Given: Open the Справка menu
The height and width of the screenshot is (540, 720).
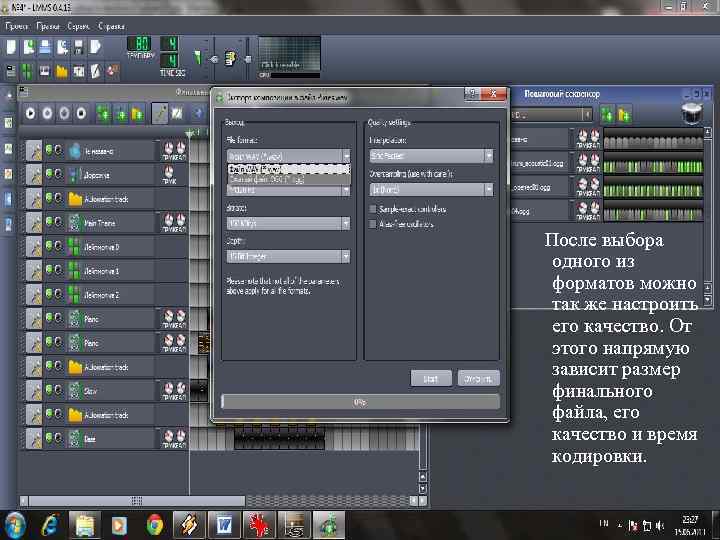Looking at the screenshot, I should click(112, 27).
